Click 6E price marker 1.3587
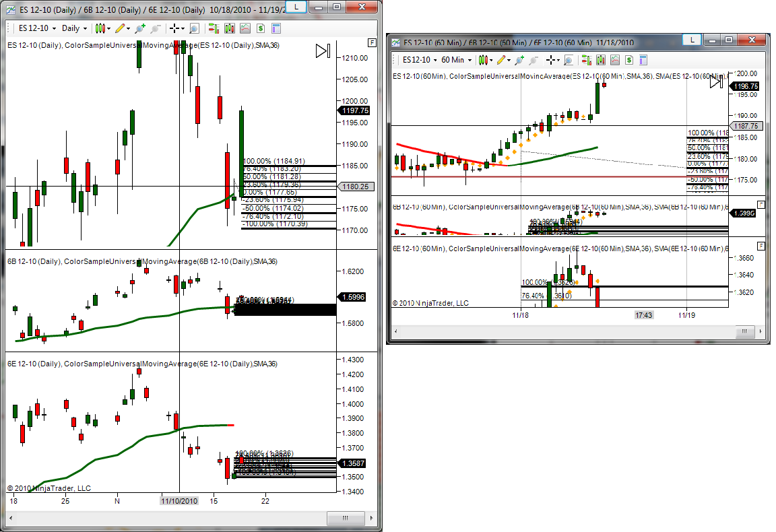776x532 pixels. (x=353, y=463)
